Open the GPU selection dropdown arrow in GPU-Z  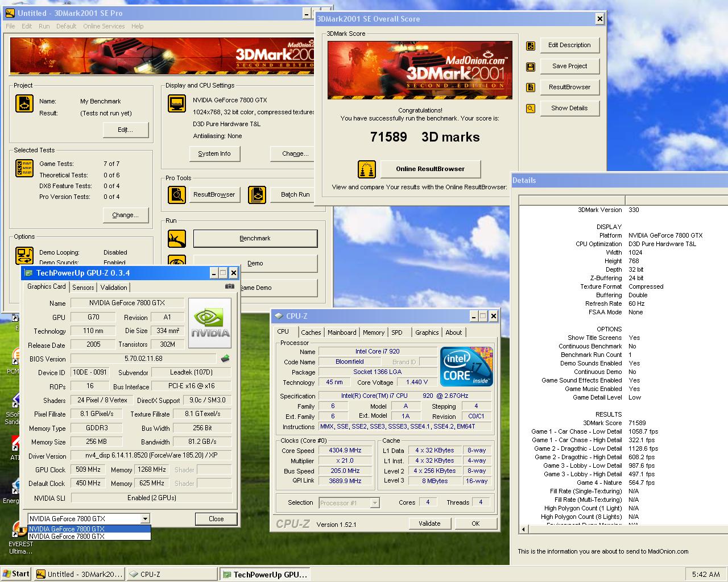click(146, 518)
